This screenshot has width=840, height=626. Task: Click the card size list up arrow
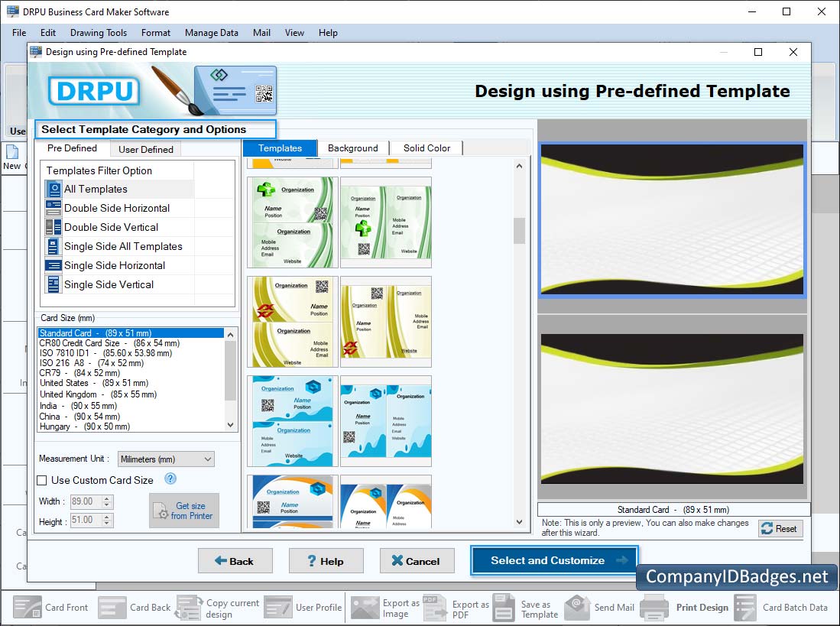[x=230, y=335]
